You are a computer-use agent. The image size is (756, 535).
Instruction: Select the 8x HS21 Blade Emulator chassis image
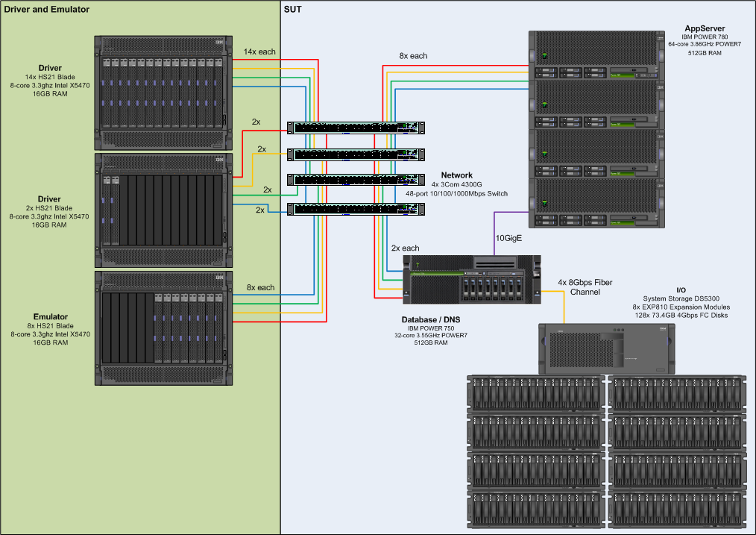tap(162, 328)
